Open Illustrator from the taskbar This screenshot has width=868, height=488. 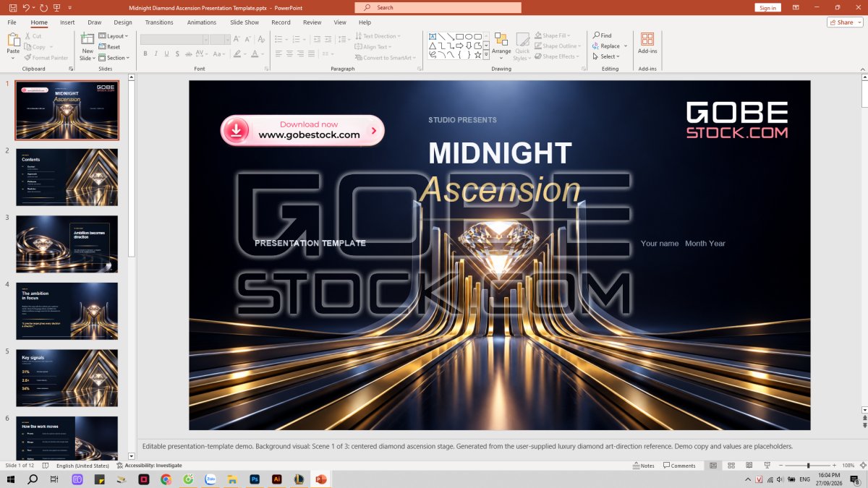pos(276,479)
